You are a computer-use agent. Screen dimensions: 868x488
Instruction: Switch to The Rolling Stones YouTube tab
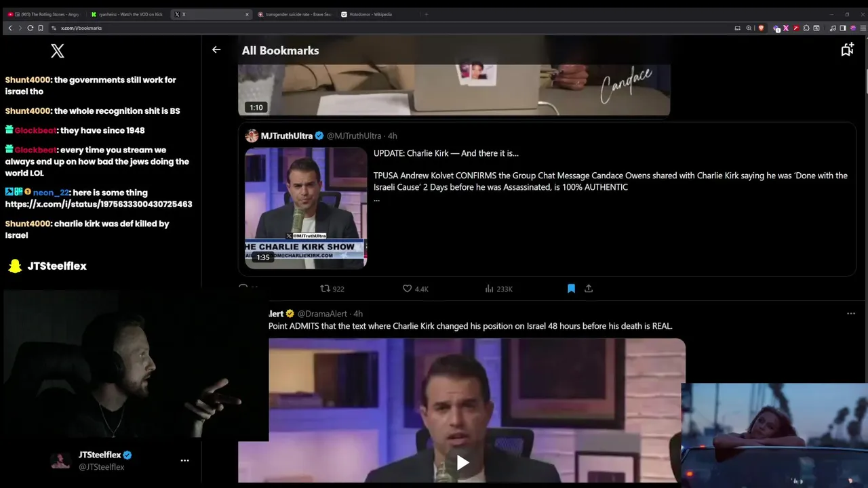coord(43,14)
